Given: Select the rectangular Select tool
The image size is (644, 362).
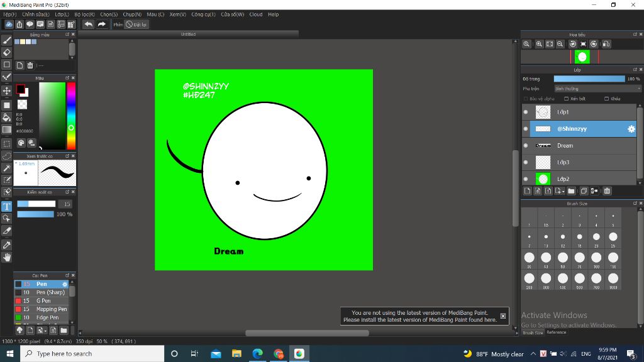Looking at the screenshot, I should tap(6, 144).
